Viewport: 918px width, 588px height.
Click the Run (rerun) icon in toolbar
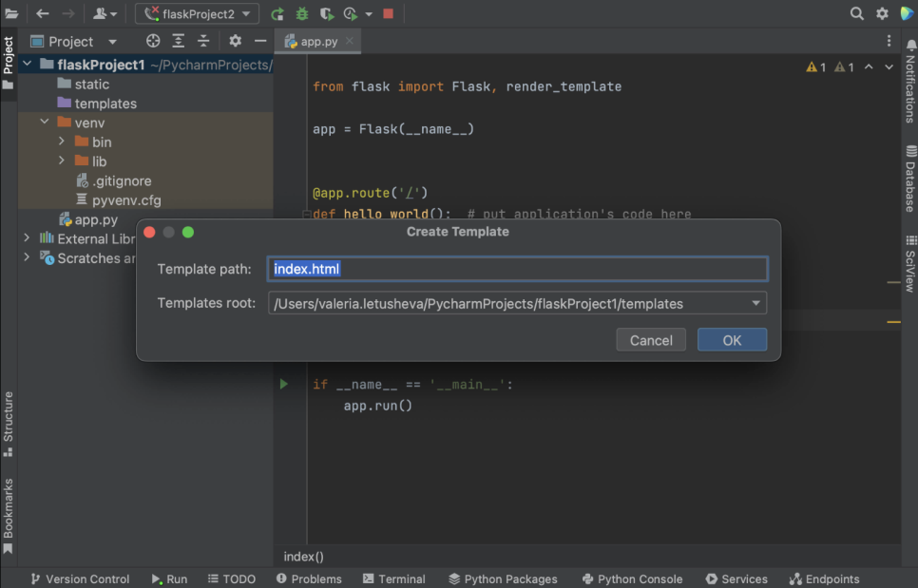[x=277, y=14]
